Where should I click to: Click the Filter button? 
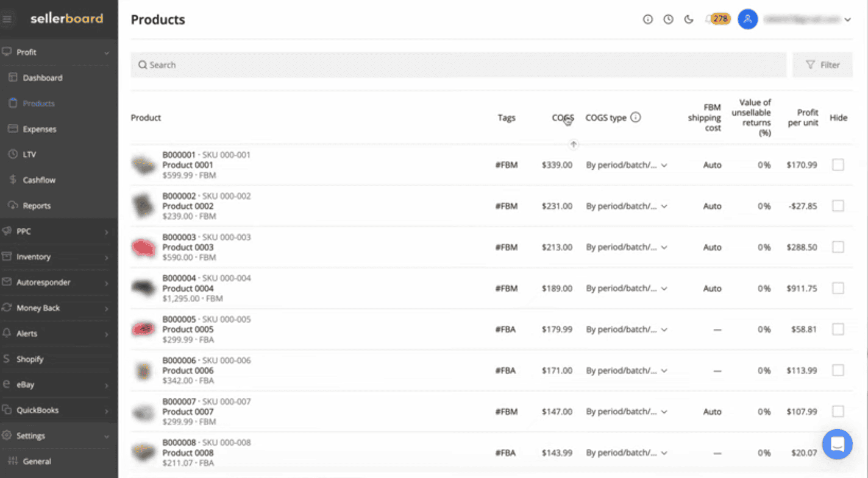[x=822, y=65]
